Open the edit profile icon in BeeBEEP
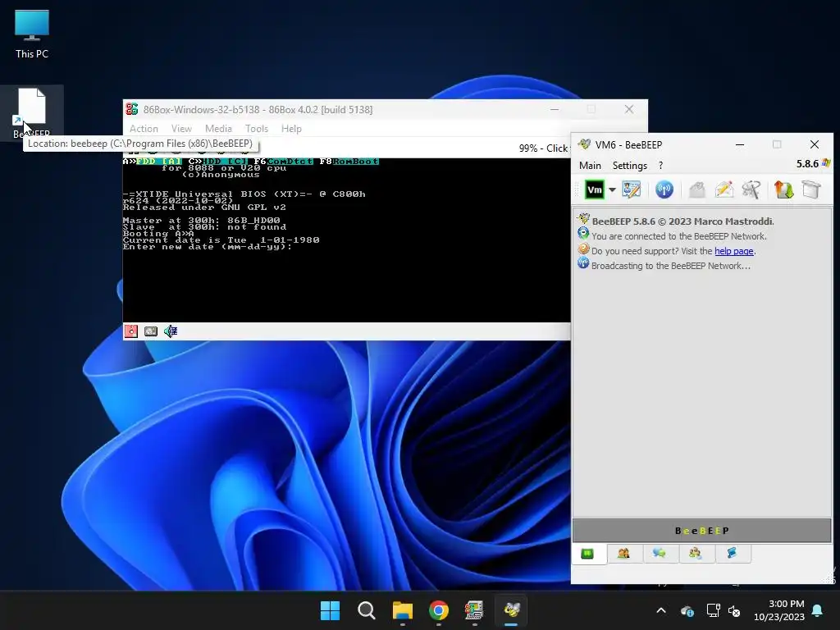The height and width of the screenshot is (630, 840). pyautogui.click(x=631, y=189)
